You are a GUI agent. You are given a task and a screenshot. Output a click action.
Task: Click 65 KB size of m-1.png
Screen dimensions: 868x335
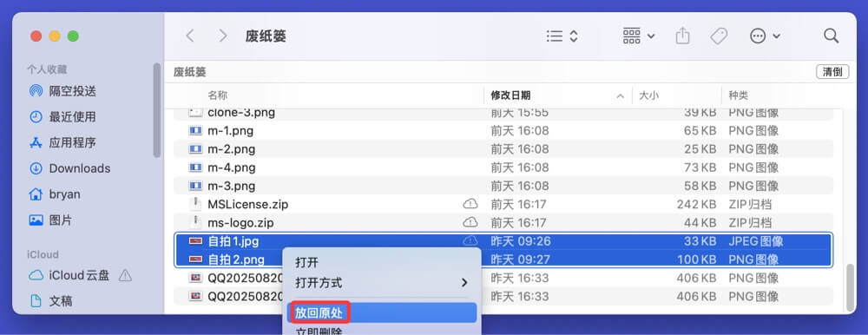click(700, 131)
